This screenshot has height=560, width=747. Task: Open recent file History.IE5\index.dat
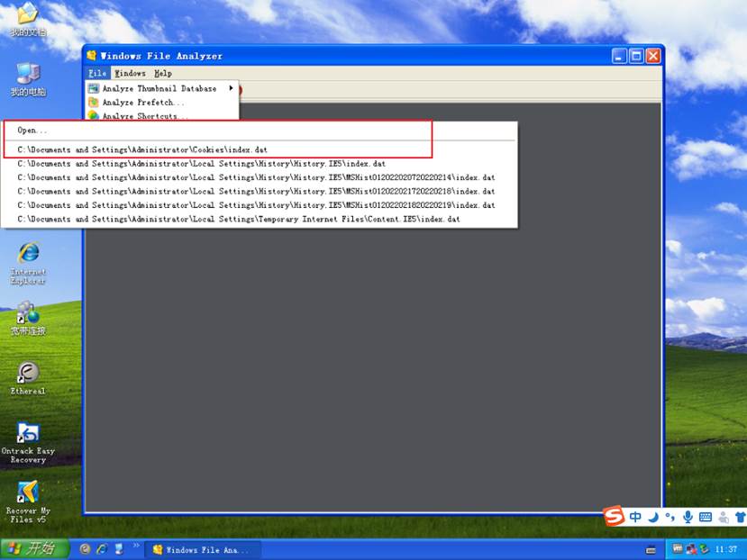pos(260,163)
